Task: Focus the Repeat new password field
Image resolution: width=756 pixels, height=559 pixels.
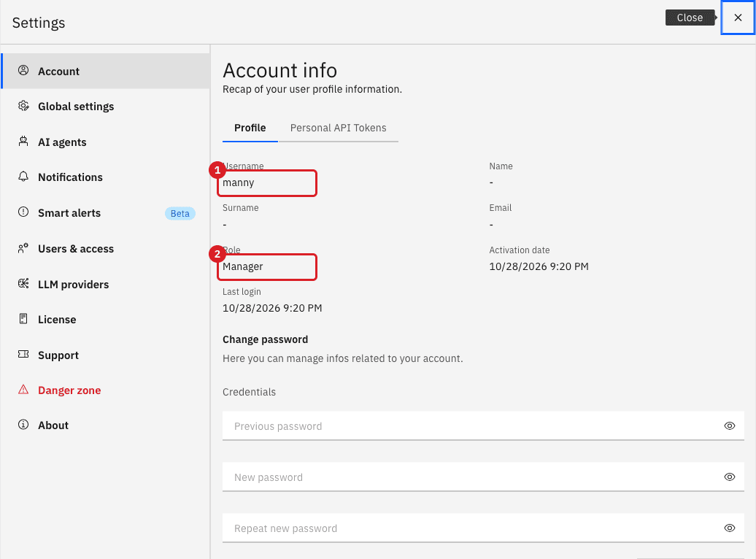Action: click(483, 528)
